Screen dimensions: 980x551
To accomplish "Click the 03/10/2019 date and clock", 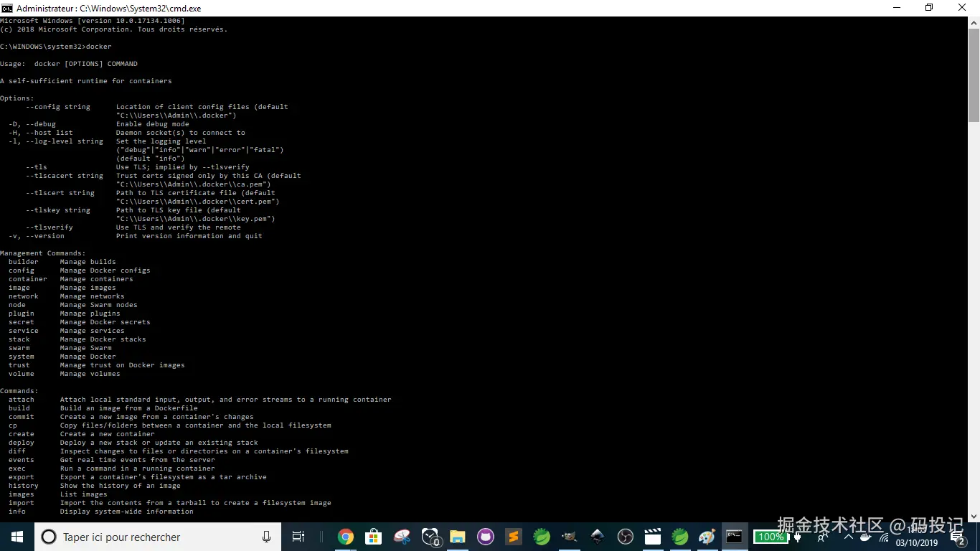I will [x=917, y=537].
